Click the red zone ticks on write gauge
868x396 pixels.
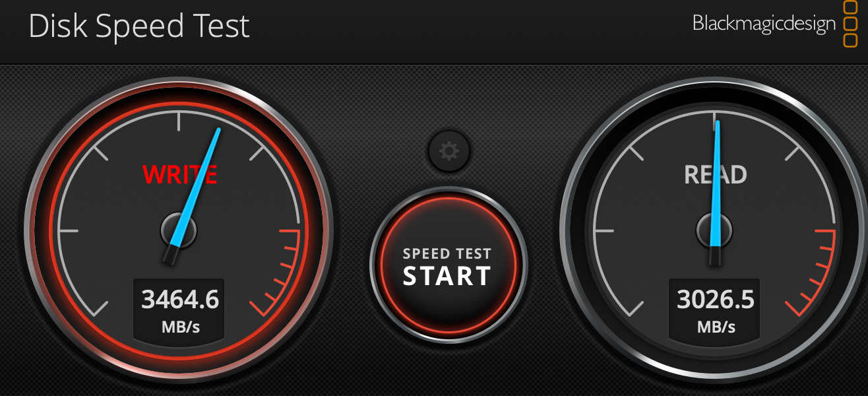[x=280, y=271]
